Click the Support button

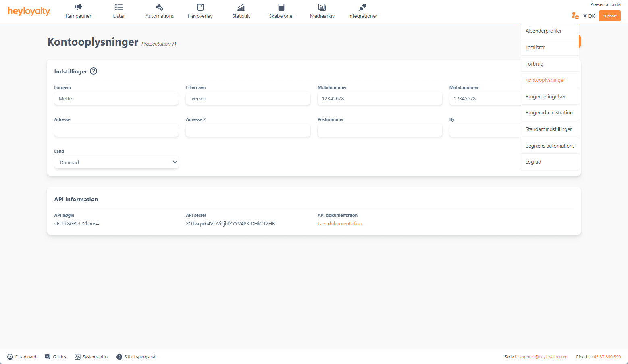coord(609,16)
